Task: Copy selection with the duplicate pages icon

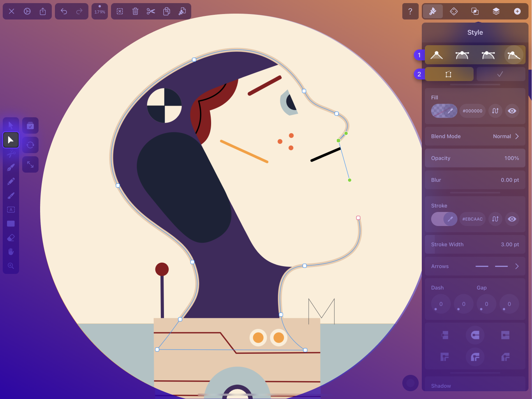Action: (167, 11)
